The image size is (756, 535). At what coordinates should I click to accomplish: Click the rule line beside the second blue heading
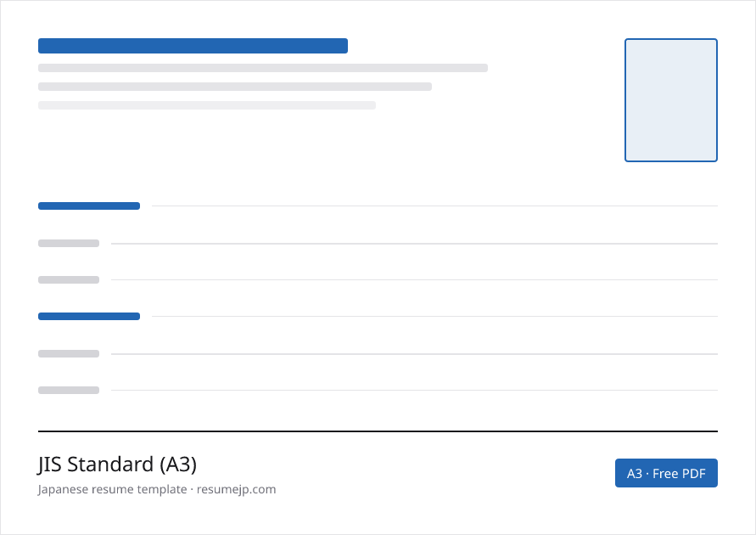(434, 317)
